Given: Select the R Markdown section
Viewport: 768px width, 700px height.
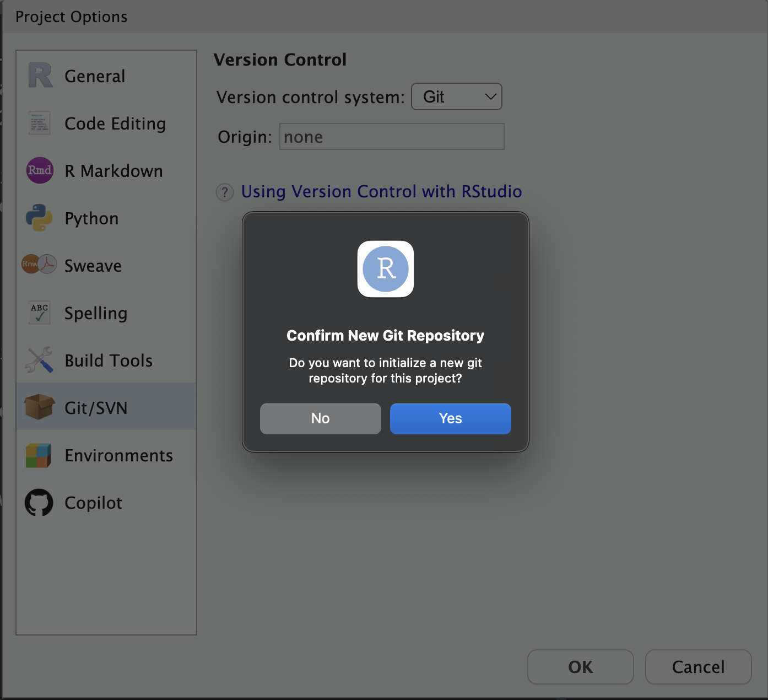Looking at the screenshot, I should pos(106,170).
